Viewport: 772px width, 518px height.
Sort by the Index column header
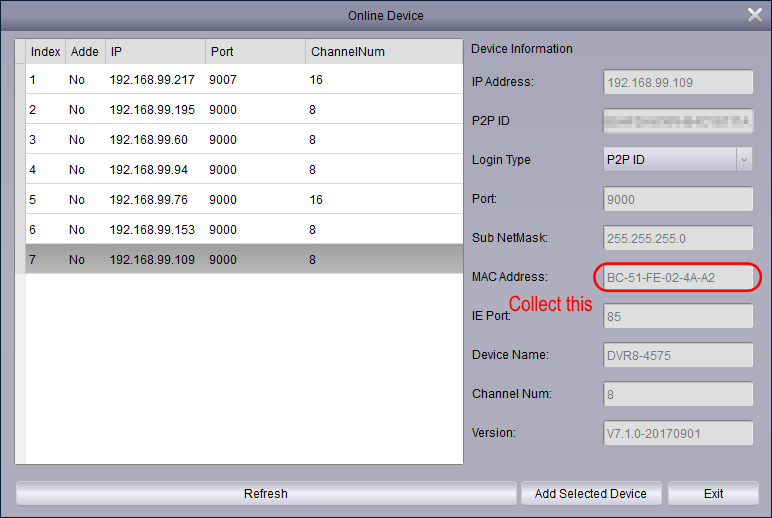[x=45, y=51]
